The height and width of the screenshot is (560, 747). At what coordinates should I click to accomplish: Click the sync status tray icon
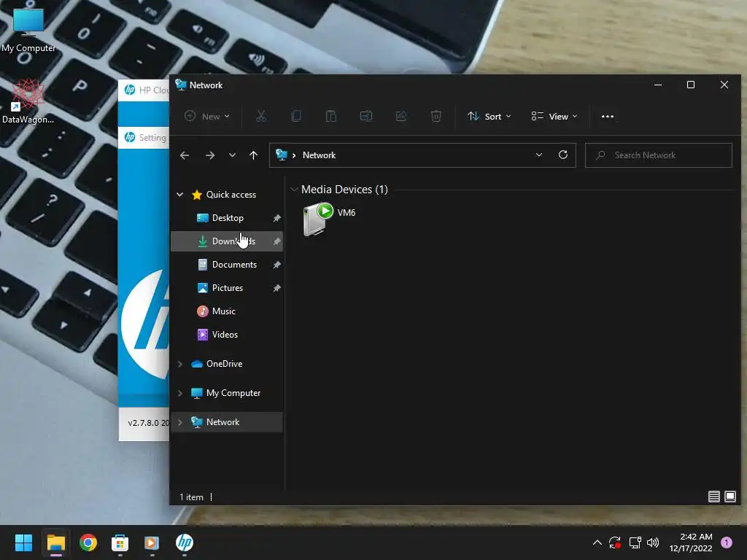coord(614,542)
